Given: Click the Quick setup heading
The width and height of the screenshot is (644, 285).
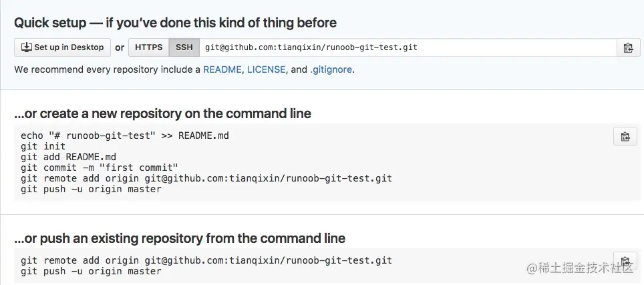Looking at the screenshot, I should (x=176, y=23).
